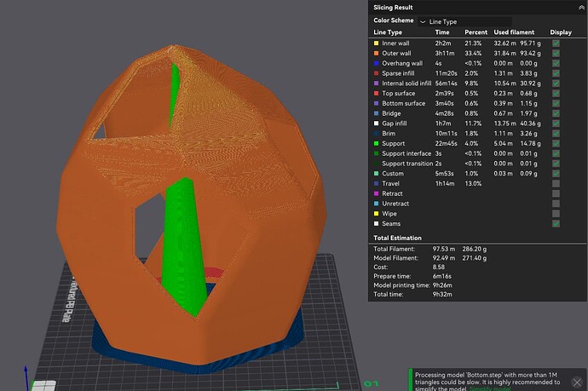Click the Percent column header
Image resolution: width=588 pixels, height=391 pixels.
[476, 32]
